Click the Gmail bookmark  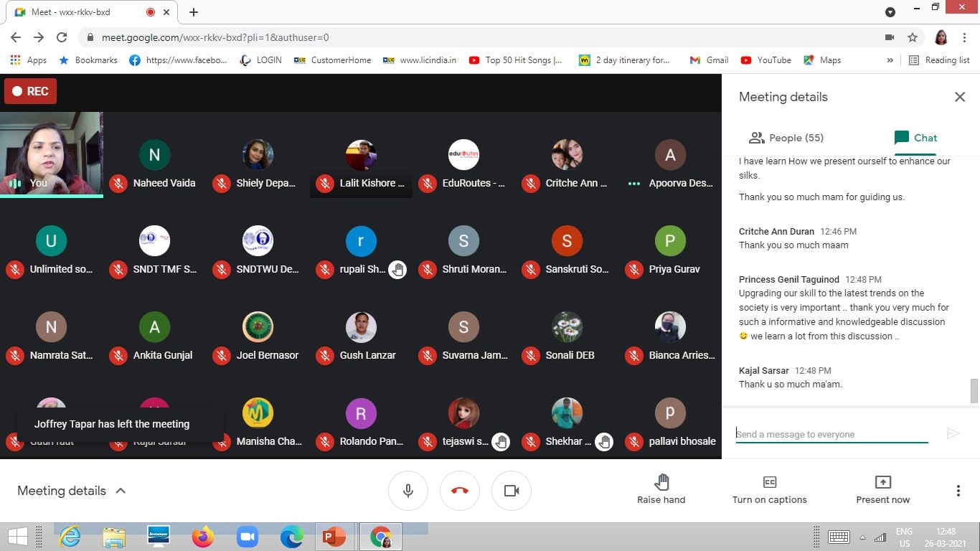[x=709, y=60]
